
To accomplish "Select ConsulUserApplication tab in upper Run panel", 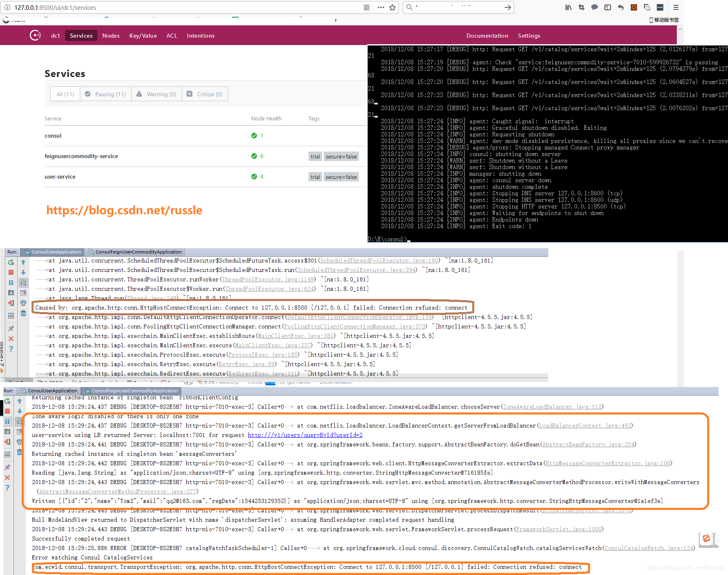I will pyautogui.click(x=53, y=252).
